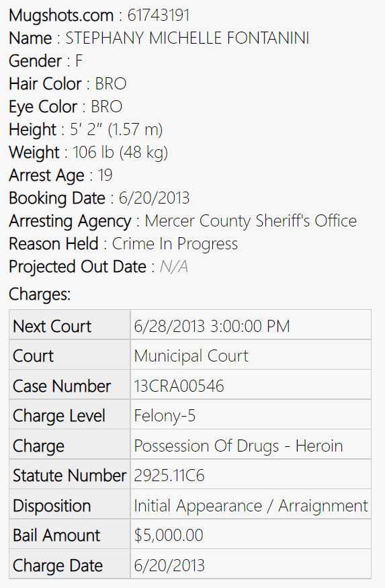Click the Height value 5' 2"

[x=86, y=130]
